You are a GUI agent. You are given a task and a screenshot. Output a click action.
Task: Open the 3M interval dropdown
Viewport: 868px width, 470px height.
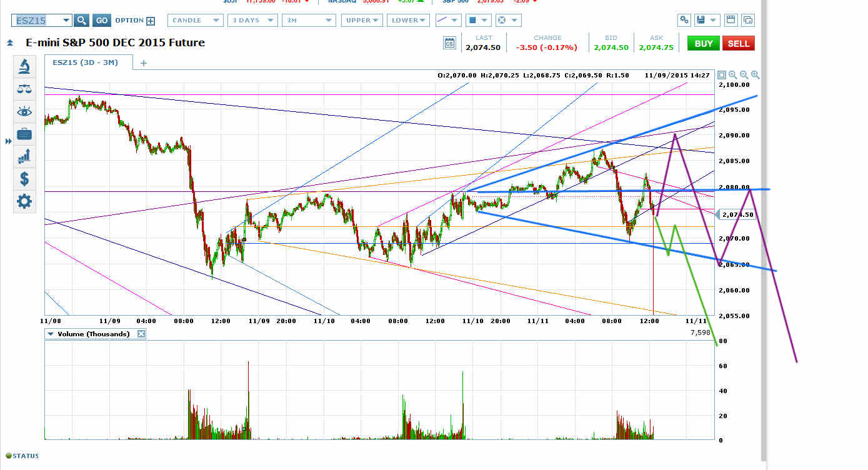[x=309, y=21]
